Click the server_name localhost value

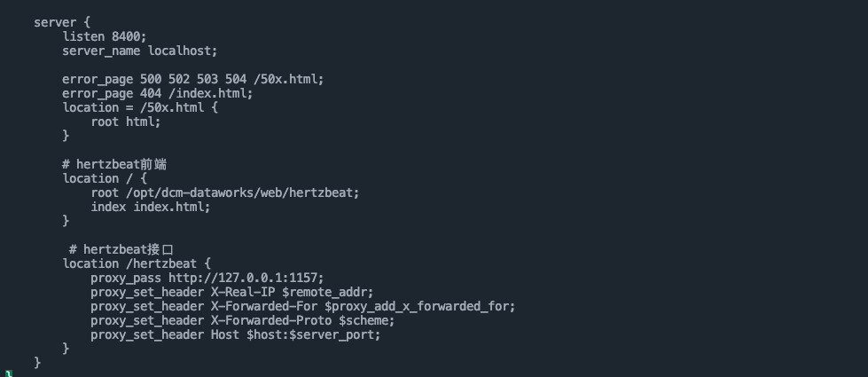pyautogui.click(x=182, y=51)
